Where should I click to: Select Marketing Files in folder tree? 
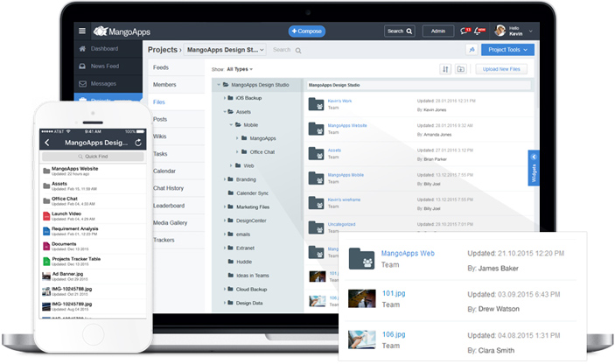tap(253, 206)
